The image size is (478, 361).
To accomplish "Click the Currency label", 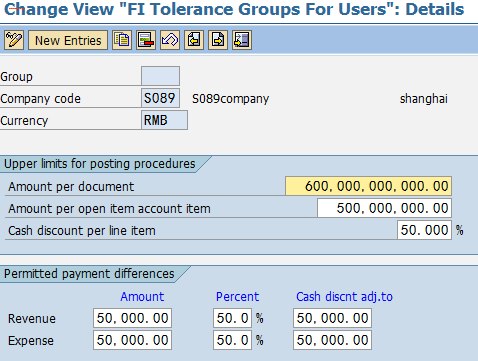I will (x=24, y=121).
